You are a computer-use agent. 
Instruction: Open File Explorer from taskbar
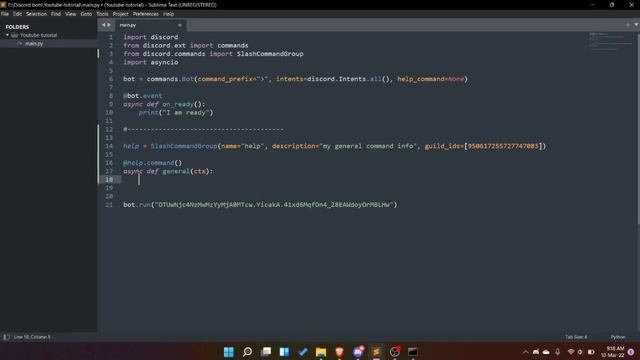click(321, 352)
